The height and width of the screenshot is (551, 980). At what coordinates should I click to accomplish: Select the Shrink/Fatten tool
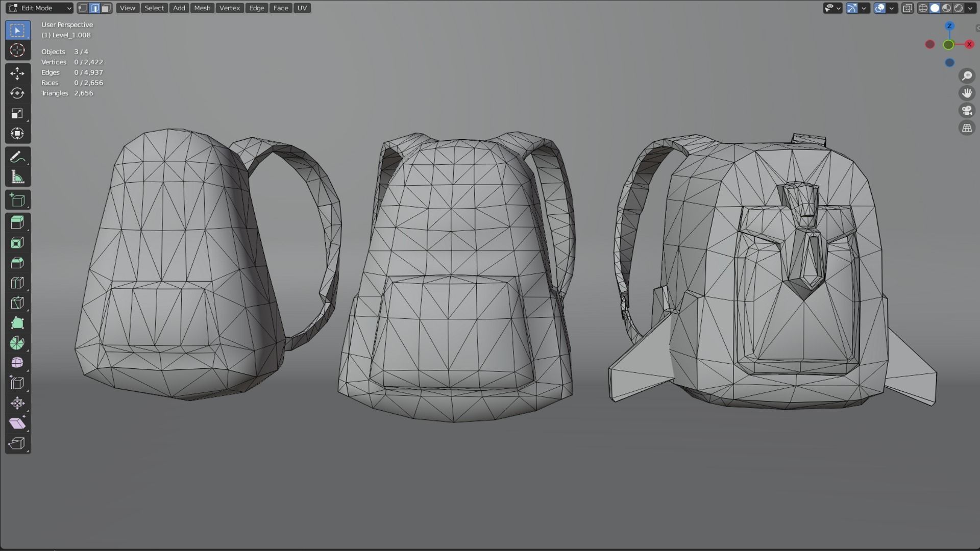(x=17, y=403)
